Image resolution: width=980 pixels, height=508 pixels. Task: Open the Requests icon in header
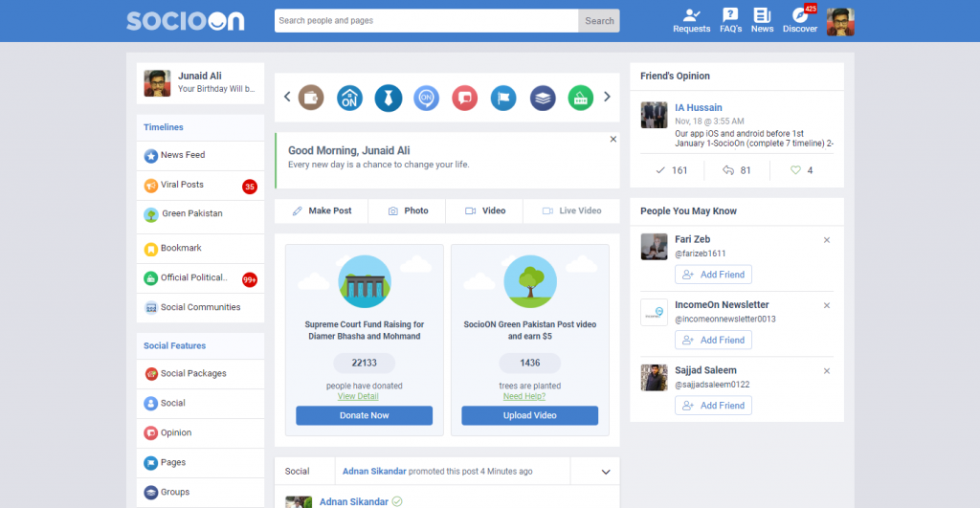(691, 21)
